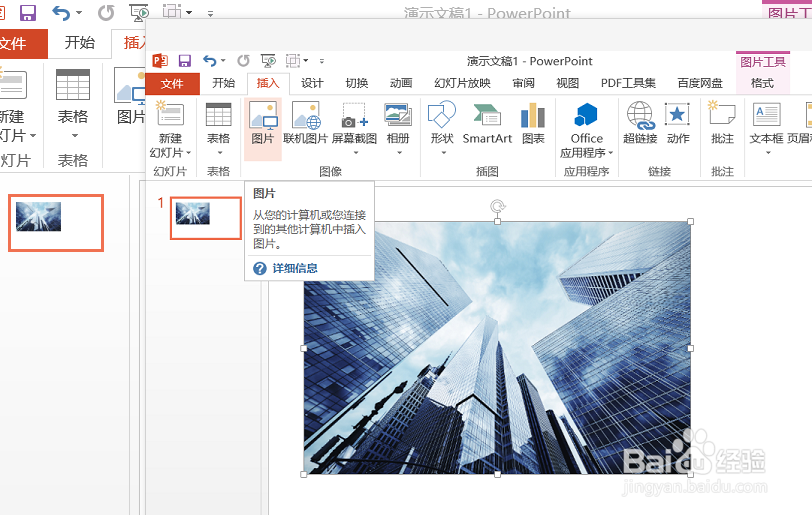
Task: Click rotation handle above picture
Action: click(498, 207)
